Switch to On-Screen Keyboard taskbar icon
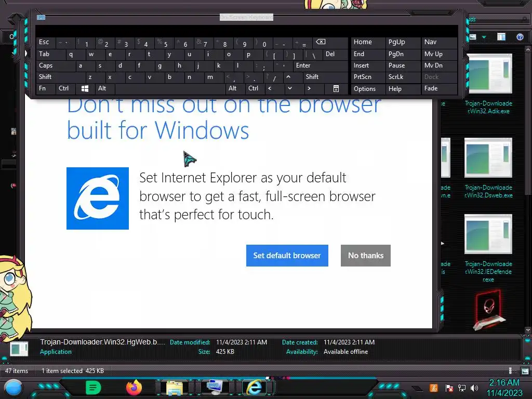Viewport: 532px width, 399px height. pyautogui.click(x=215, y=388)
